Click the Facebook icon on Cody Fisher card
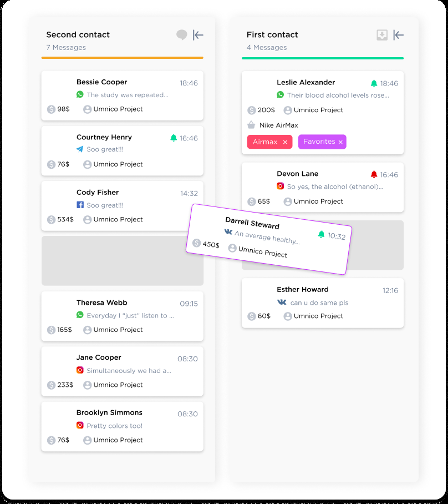 80,205
